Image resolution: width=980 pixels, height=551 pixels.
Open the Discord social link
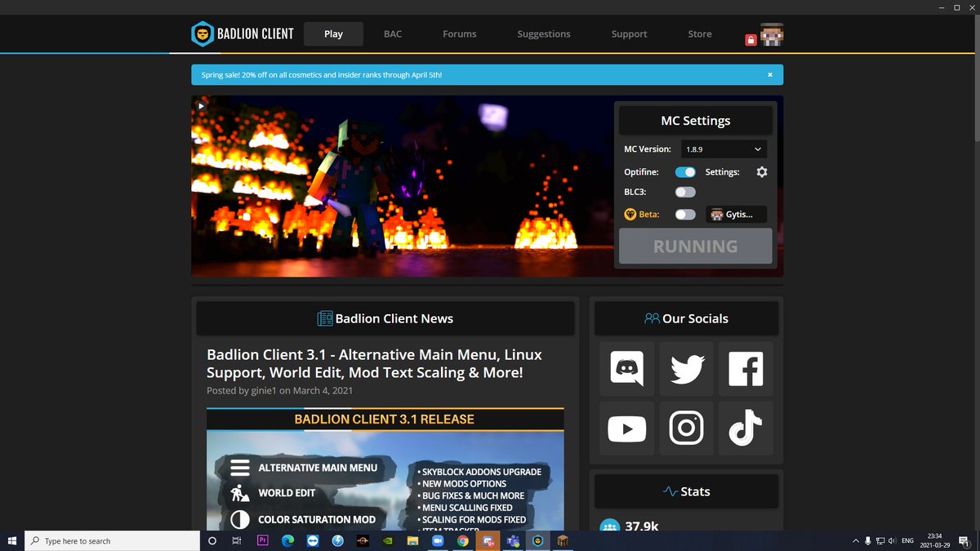626,369
